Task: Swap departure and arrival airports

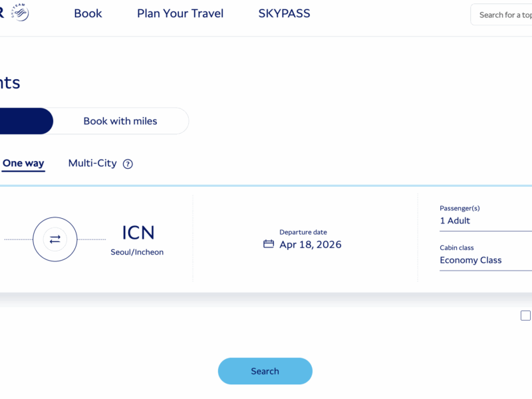Action: [x=55, y=239]
